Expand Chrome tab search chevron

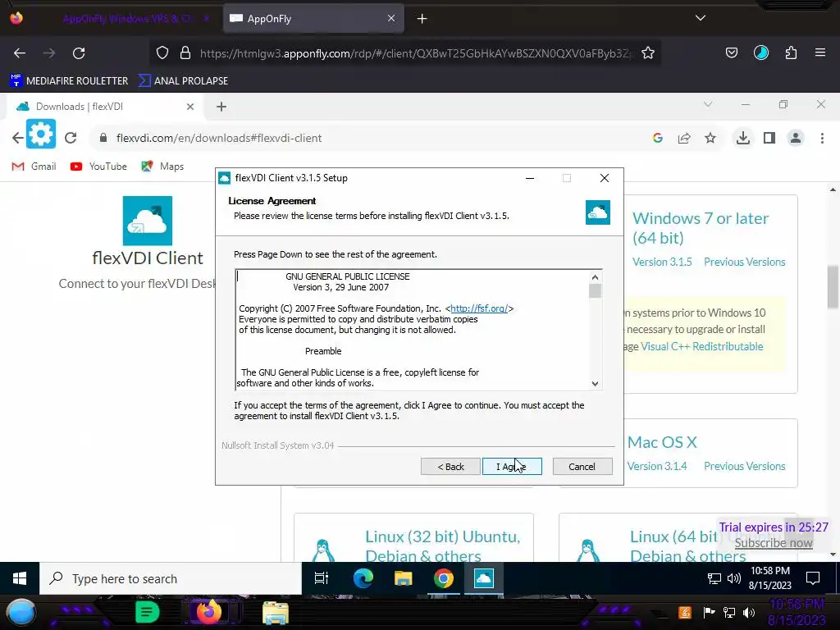point(708,104)
